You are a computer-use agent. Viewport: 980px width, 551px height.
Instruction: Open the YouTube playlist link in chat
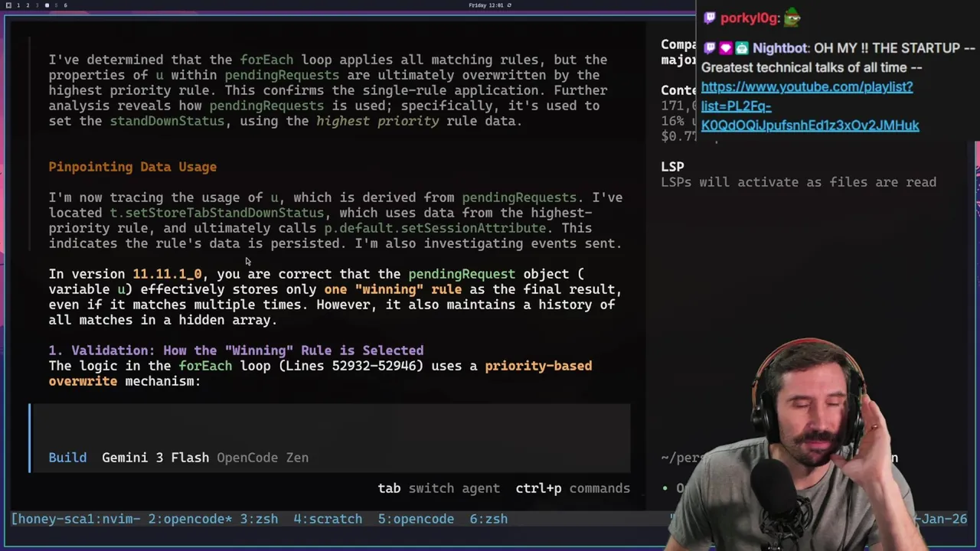coord(809,106)
